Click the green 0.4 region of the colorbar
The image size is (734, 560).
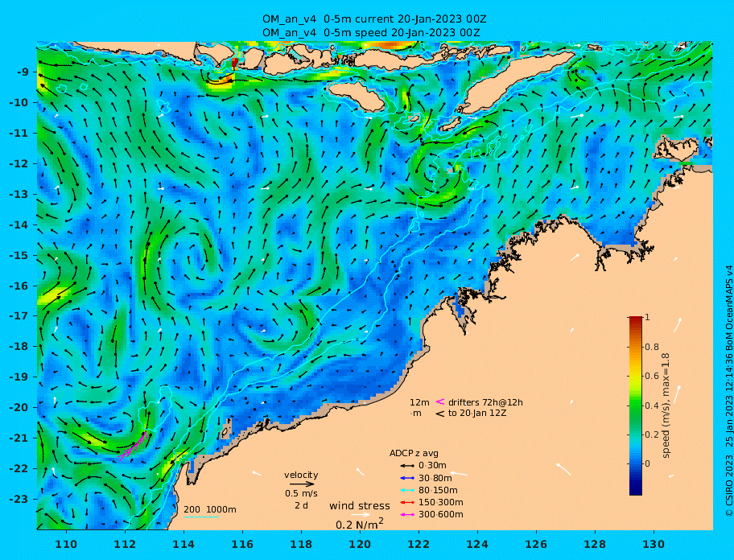point(636,406)
